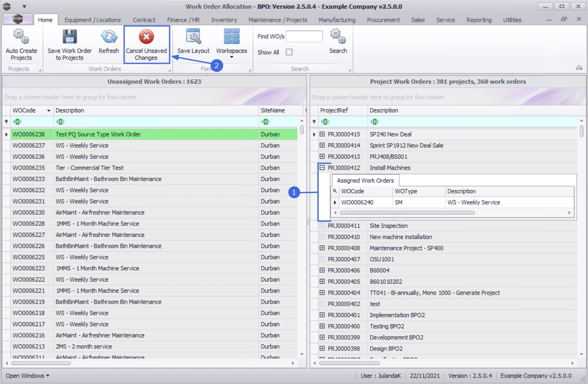Open the Utilities ribbon tab

tap(512, 20)
